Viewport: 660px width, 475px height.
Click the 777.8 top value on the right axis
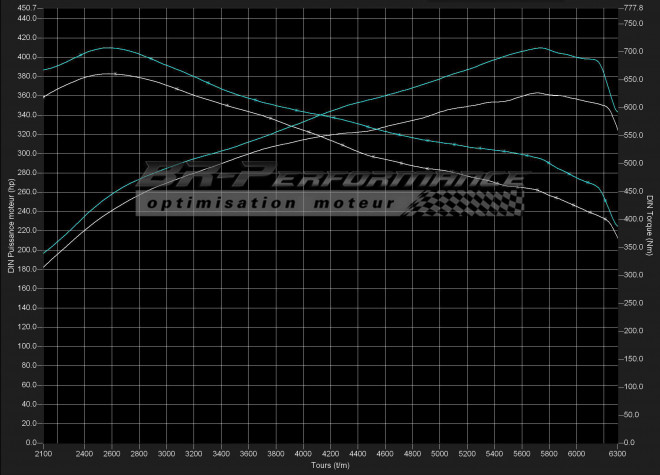tap(633, 8)
